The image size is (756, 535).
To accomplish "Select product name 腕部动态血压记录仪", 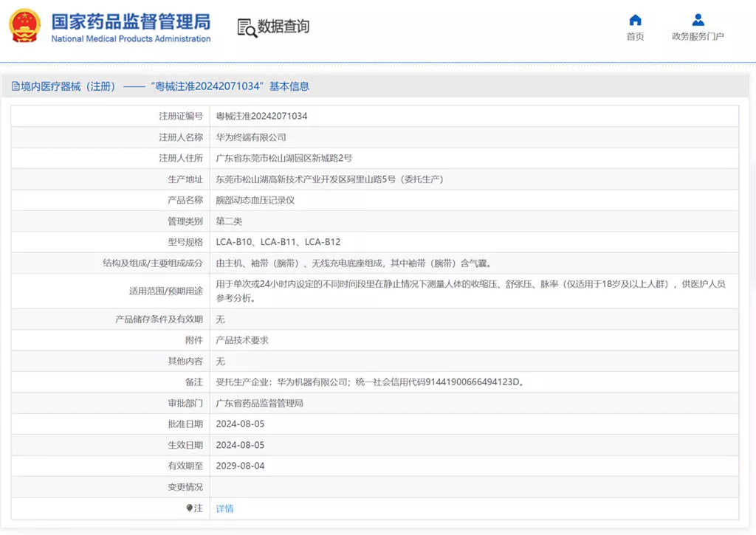I will coord(255,200).
